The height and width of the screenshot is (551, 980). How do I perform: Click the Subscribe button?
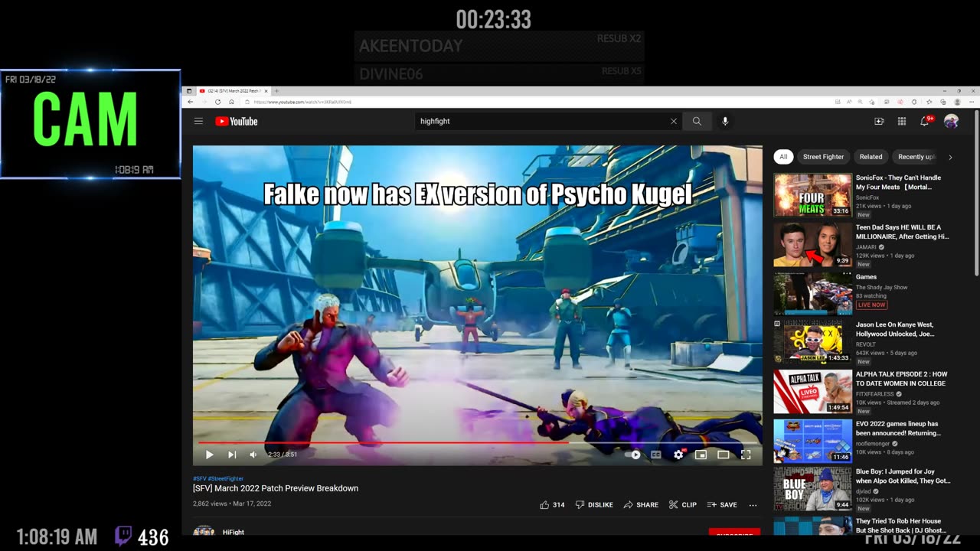click(x=734, y=532)
